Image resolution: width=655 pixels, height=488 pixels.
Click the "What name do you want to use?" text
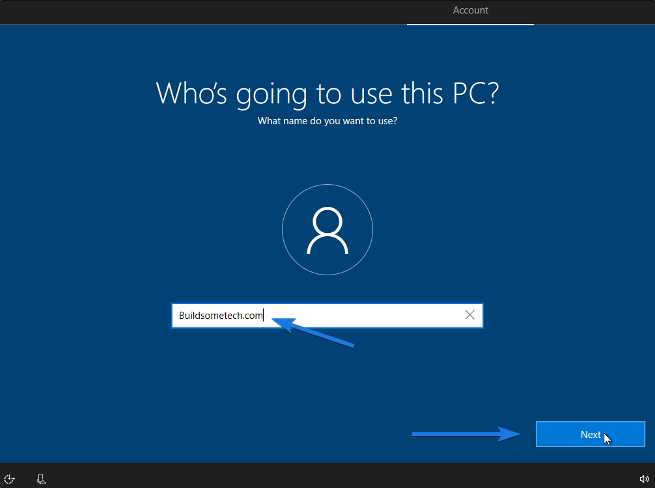click(327, 121)
